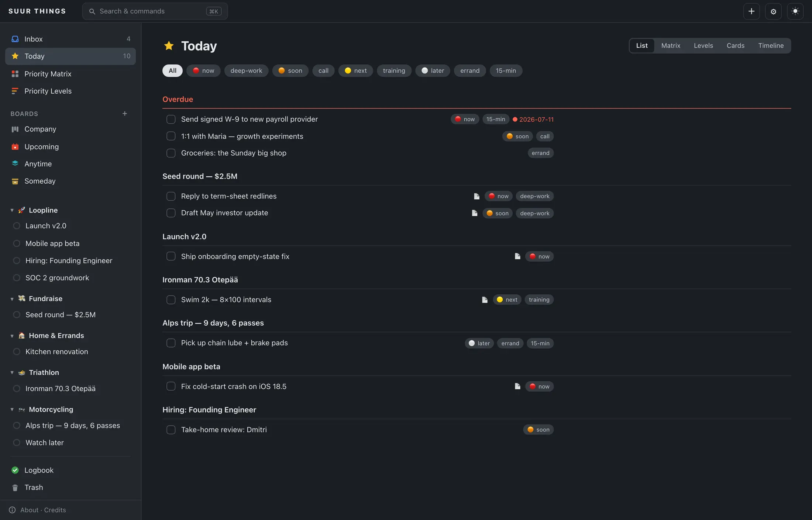Mark Groceries Sunday big shop done
This screenshot has width=812, height=520.
click(171, 153)
